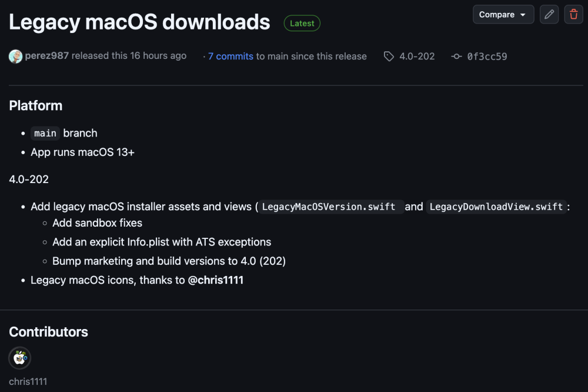Click the @chris1111 mention
The height and width of the screenshot is (392, 588).
point(216,280)
